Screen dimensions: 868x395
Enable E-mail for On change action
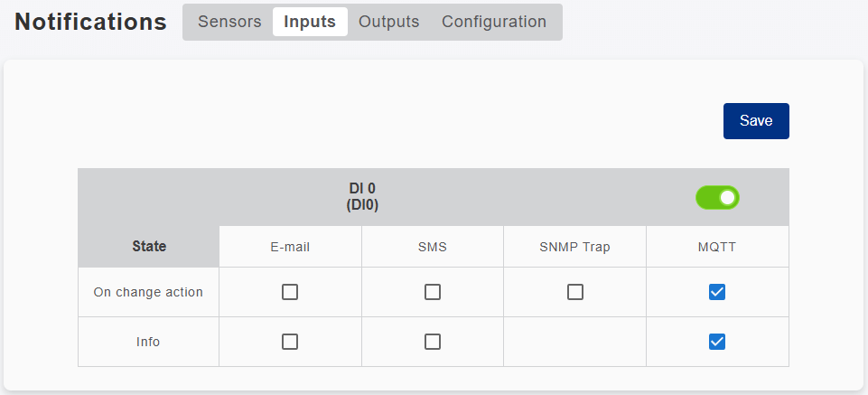[x=290, y=292]
